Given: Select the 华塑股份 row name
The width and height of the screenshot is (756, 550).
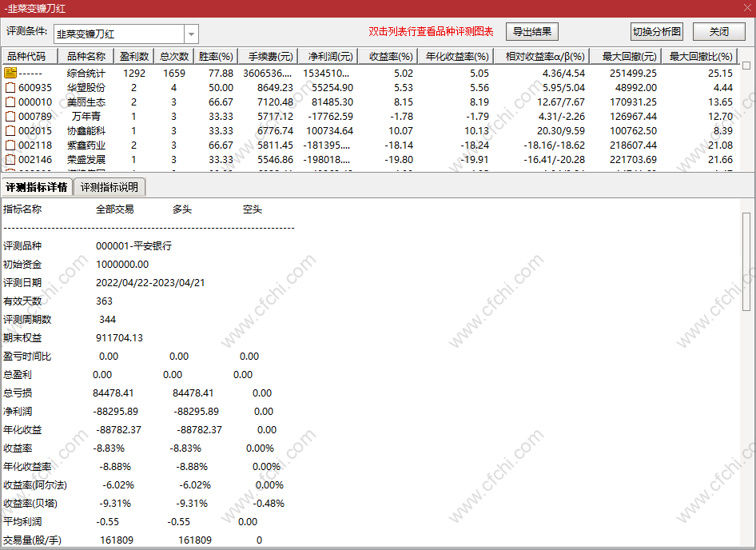Looking at the screenshot, I should pyautogui.click(x=86, y=88).
